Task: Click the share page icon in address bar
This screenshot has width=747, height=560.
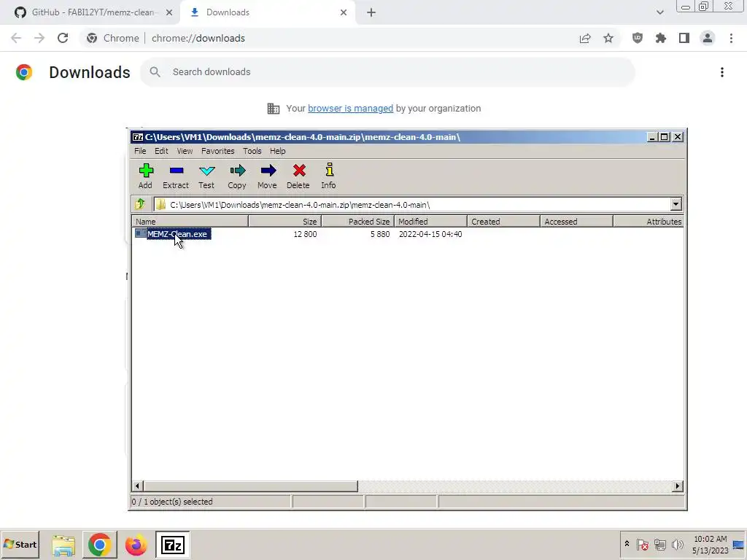Action: point(585,38)
